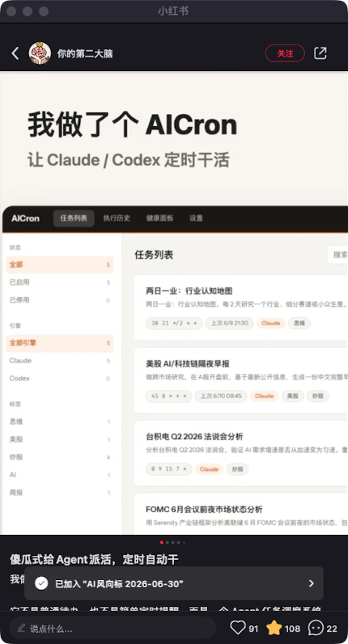Open the post title 傻瓜式给 Agent 派活
The height and width of the screenshot is (644, 348).
click(x=94, y=559)
